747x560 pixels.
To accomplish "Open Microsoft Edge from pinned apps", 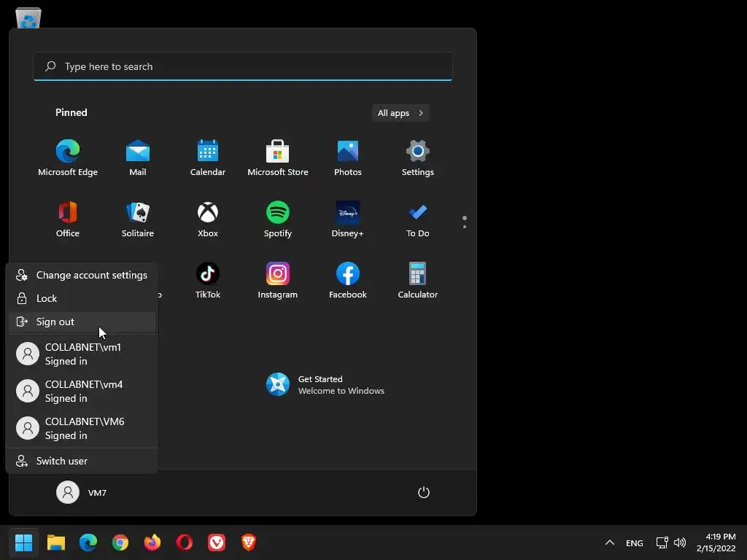I will 68,157.
